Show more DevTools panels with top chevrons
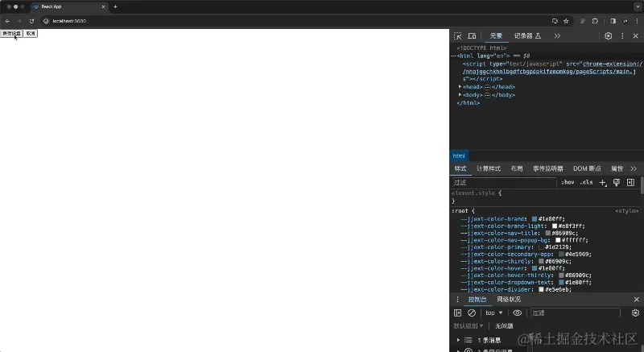Viewport: 644px width, 352px height. (557, 36)
